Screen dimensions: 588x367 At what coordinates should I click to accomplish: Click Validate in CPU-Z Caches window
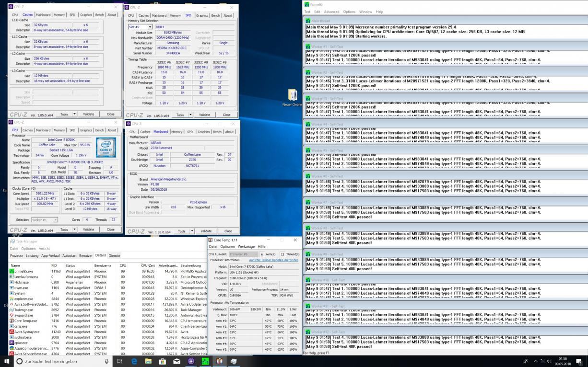(89, 114)
